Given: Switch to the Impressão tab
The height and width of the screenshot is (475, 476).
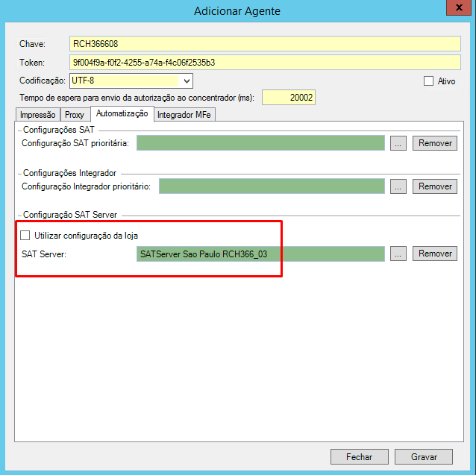Looking at the screenshot, I should point(37,115).
